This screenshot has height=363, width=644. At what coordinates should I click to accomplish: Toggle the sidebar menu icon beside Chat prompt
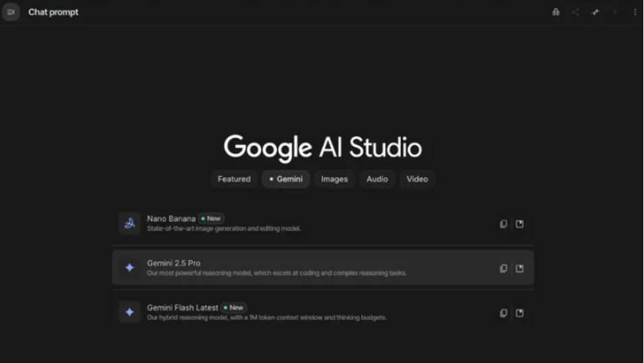click(x=11, y=12)
